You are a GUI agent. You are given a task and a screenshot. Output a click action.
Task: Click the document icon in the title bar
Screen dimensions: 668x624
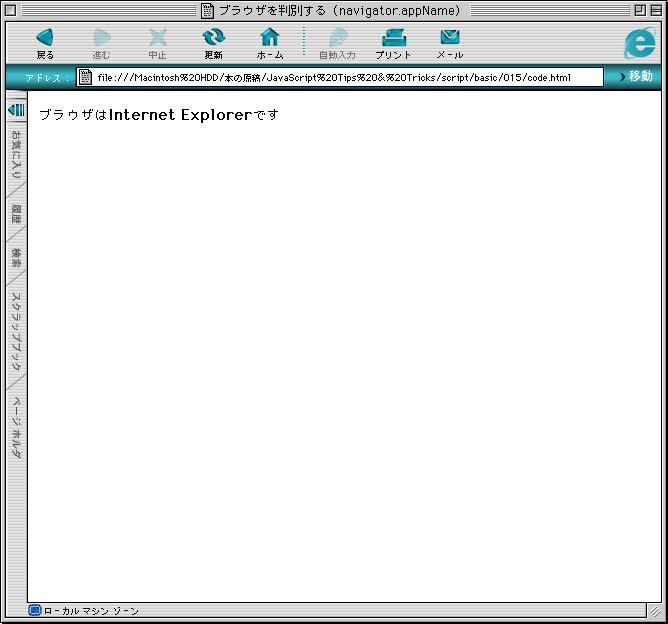point(207,10)
